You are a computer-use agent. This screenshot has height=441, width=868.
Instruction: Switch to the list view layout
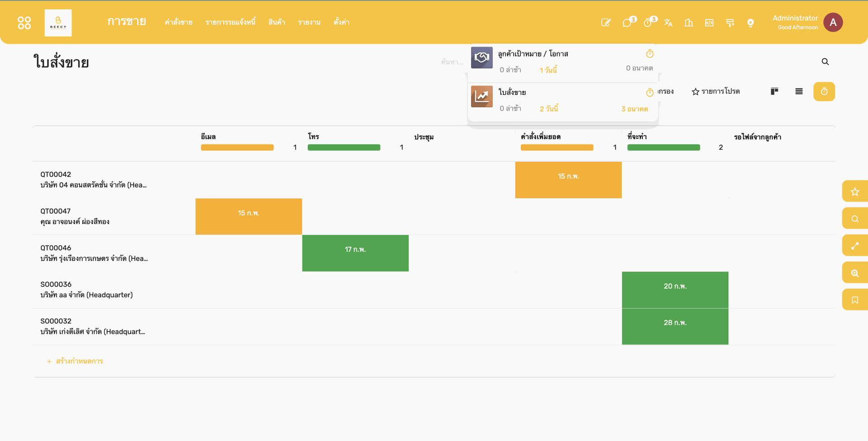click(x=799, y=91)
